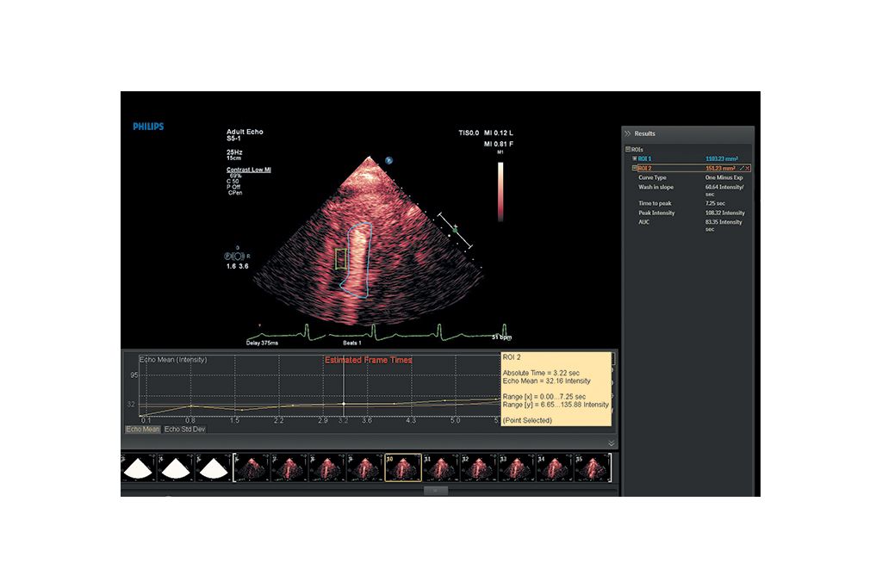
Task: Select the green focus marker on depth scale
Action: click(x=455, y=229)
